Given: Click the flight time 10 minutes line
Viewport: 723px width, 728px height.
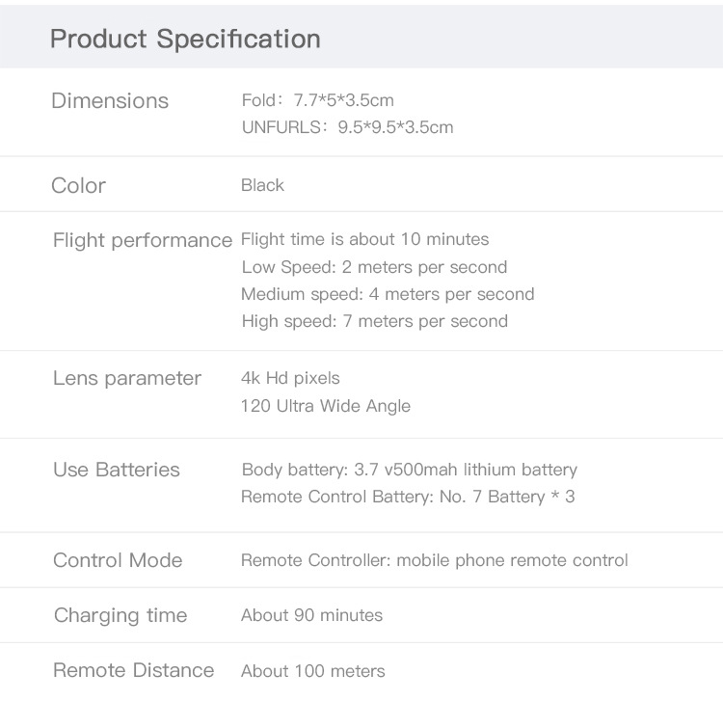Looking at the screenshot, I should 364,239.
